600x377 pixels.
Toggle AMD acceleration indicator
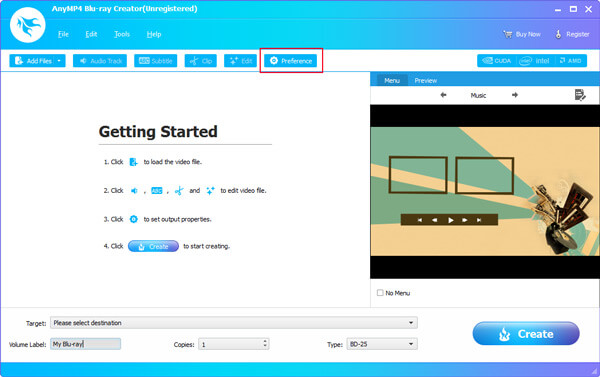pos(570,61)
